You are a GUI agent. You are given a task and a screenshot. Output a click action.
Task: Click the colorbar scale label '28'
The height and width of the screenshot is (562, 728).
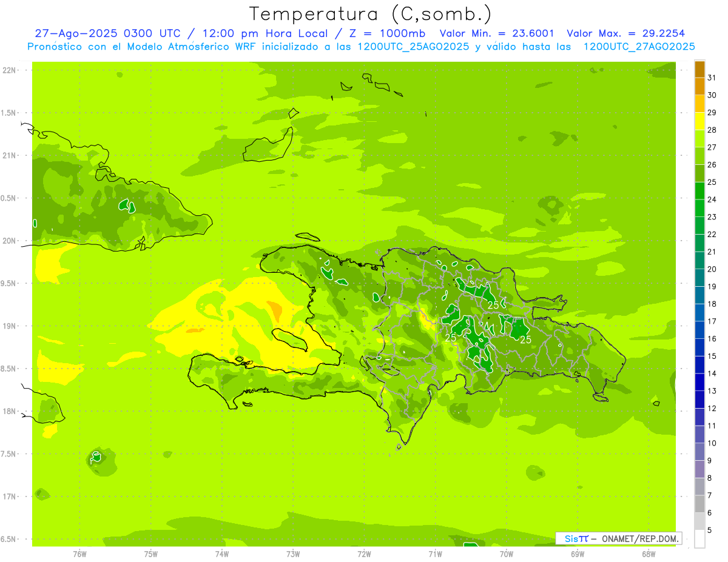[712, 130]
